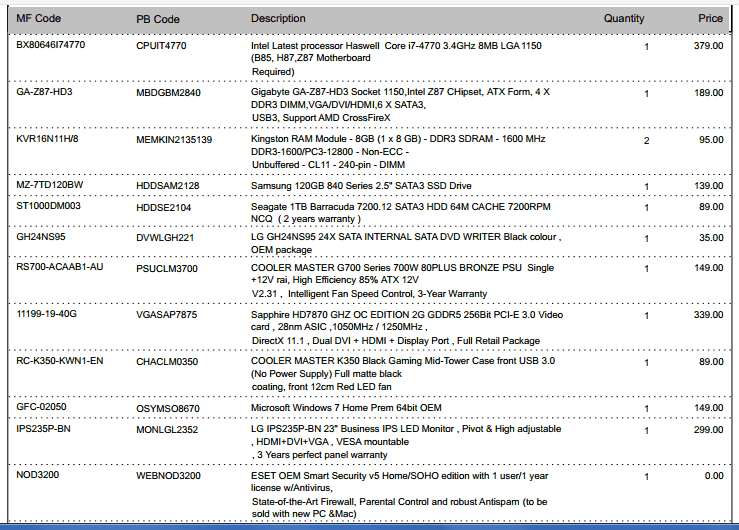Select MF code IPS235P-BN

43,429
